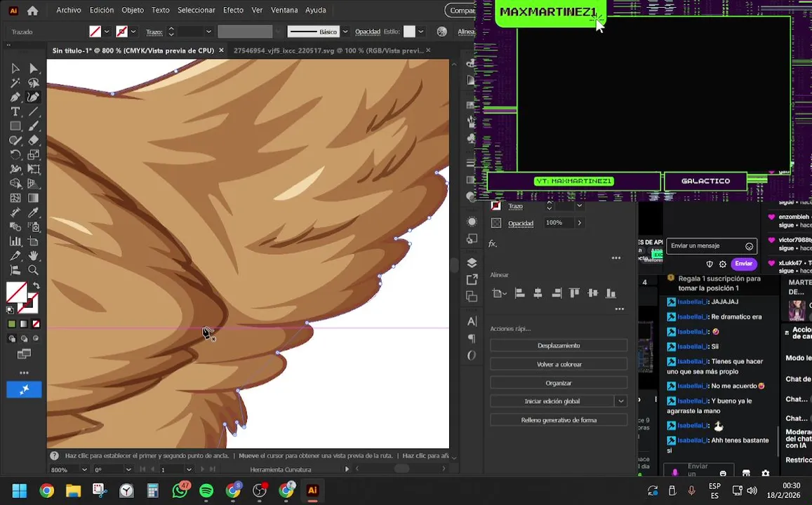Open fill color dropdown in control bar
812x505 pixels.
pos(107,32)
